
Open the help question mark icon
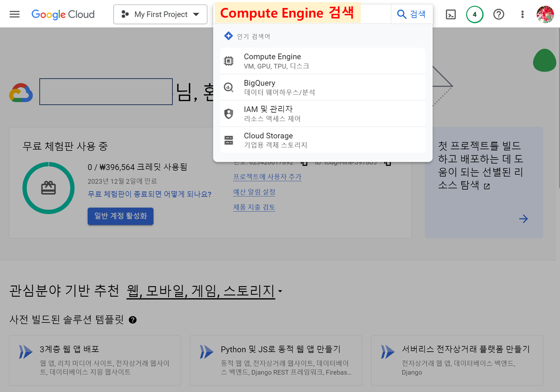coord(499,14)
